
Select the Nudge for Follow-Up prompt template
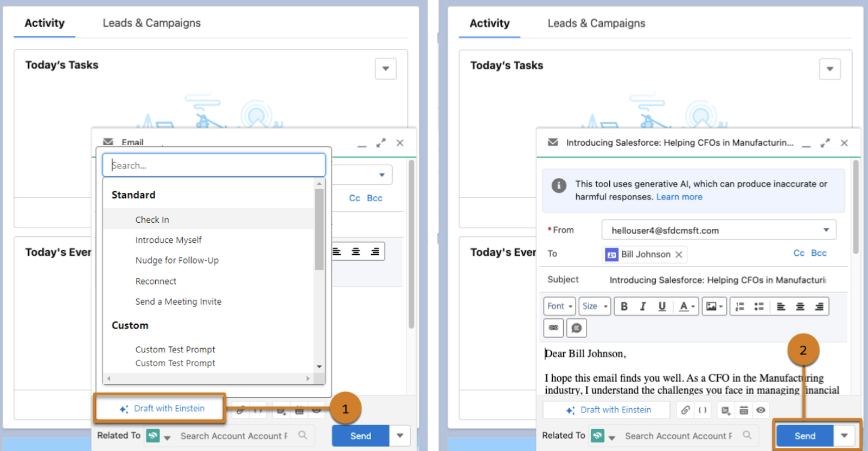click(208, 260)
